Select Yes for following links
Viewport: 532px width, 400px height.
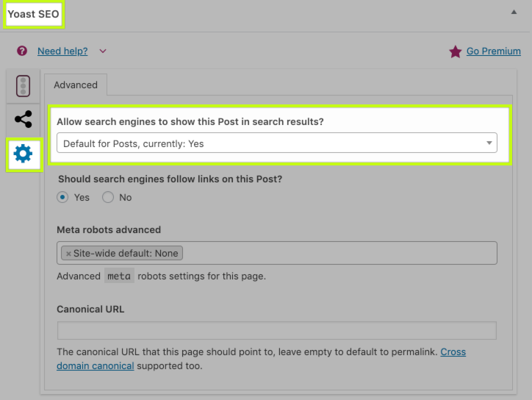(63, 197)
